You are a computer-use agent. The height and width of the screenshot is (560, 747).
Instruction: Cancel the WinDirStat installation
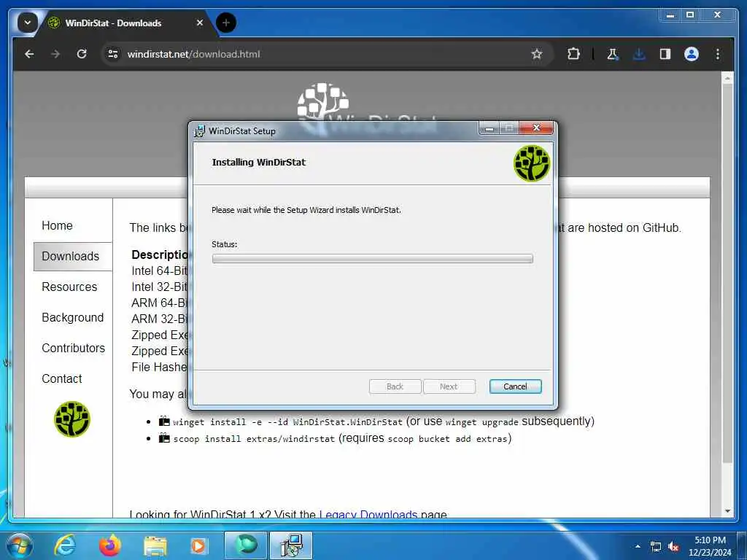[x=515, y=386]
